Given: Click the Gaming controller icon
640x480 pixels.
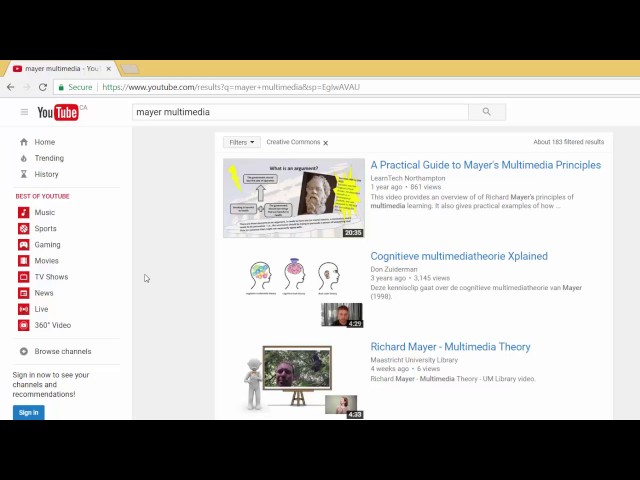Looking at the screenshot, I should [x=24, y=244].
